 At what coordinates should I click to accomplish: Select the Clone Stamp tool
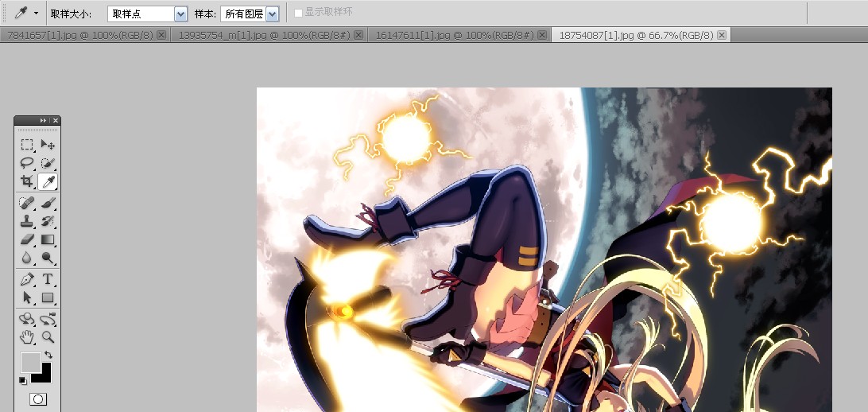[x=26, y=221]
